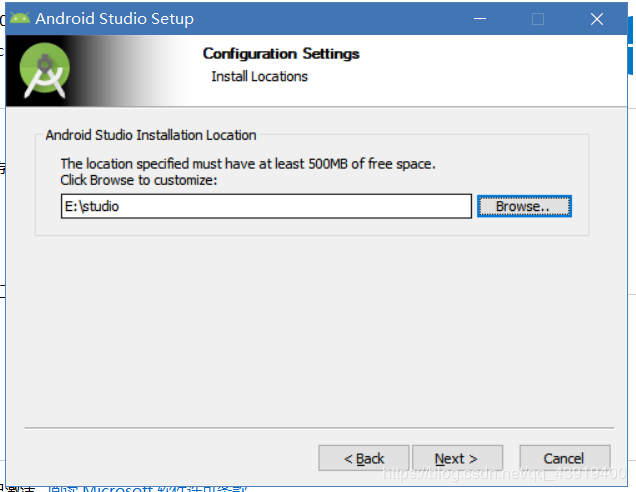Click the 'Click Browse to customize' text

pos(139,180)
